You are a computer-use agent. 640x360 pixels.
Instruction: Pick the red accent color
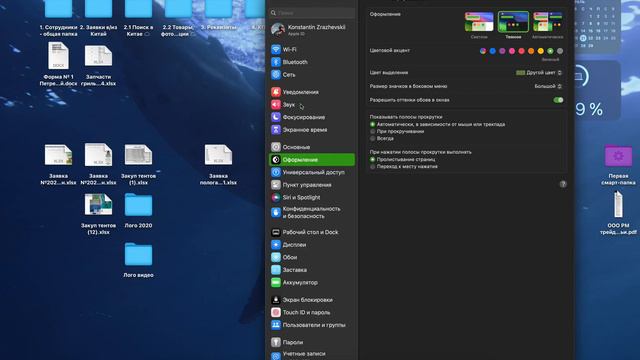(x=521, y=51)
